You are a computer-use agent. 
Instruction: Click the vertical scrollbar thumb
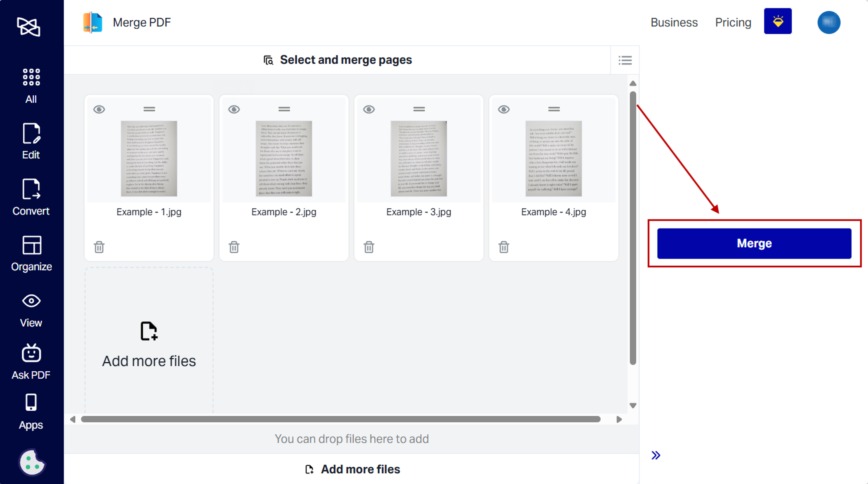click(633, 228)
